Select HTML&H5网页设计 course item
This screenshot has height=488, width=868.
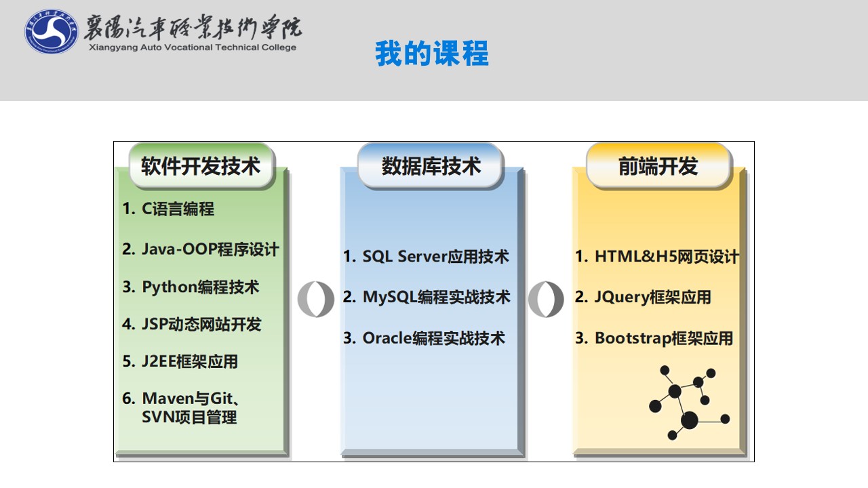coord(657,256)
